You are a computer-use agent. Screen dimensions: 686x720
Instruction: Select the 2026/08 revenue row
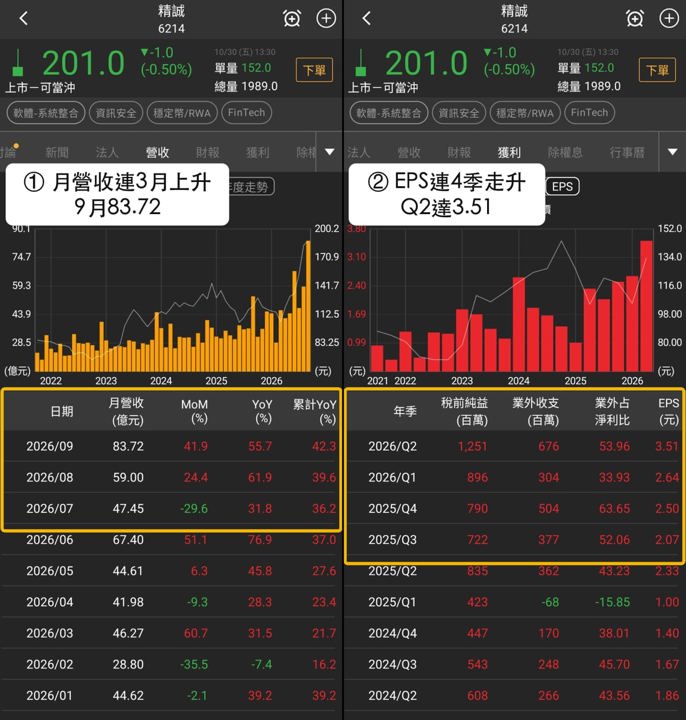tap(171, 478)
